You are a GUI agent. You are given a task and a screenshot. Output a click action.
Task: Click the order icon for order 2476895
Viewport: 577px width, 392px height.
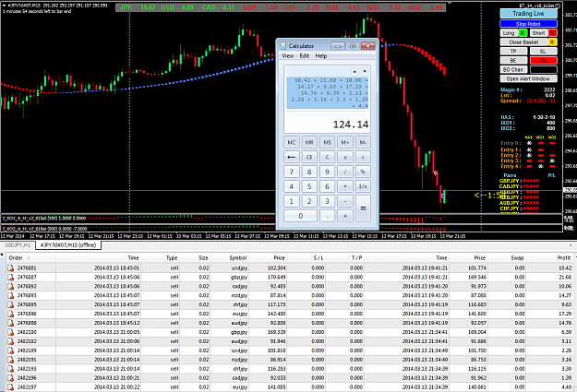11,305
